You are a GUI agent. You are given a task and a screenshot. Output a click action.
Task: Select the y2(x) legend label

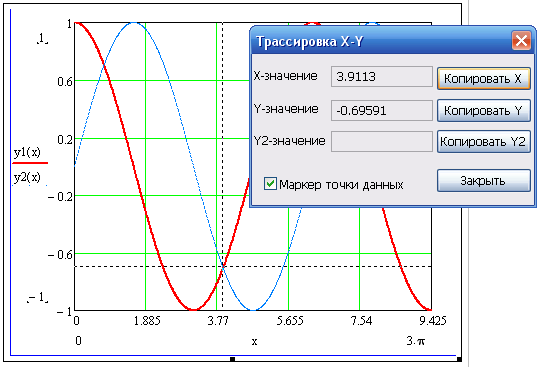pyautogui.click(x=27, y=177)
